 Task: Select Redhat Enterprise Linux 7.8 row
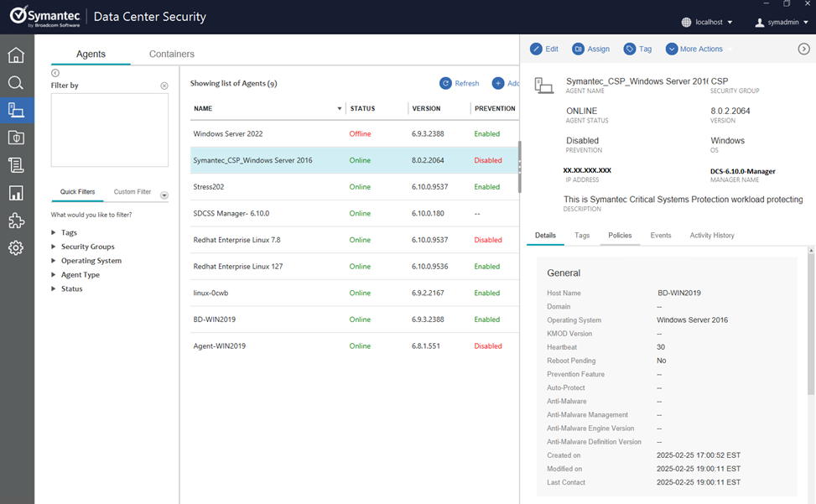[355, 240]
